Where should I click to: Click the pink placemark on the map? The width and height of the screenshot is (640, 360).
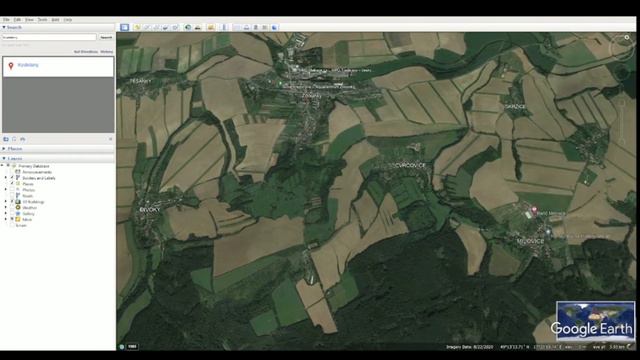(x=534, y=210)
